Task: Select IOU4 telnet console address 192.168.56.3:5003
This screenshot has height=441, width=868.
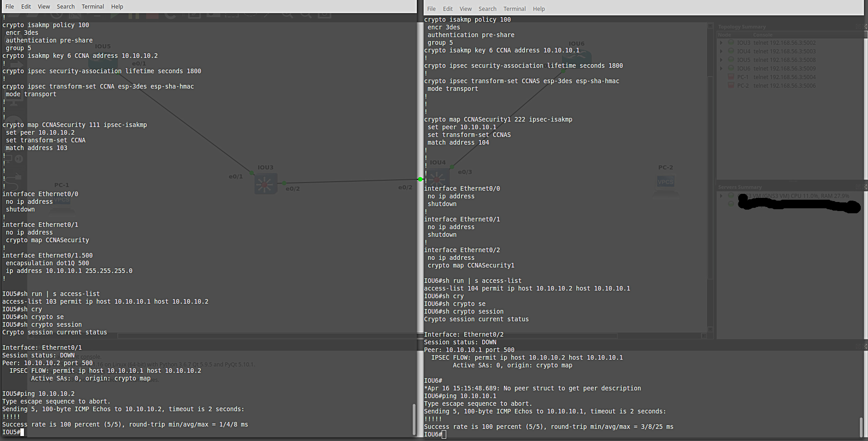Action: pyautogui.click(x=784, y=52)
